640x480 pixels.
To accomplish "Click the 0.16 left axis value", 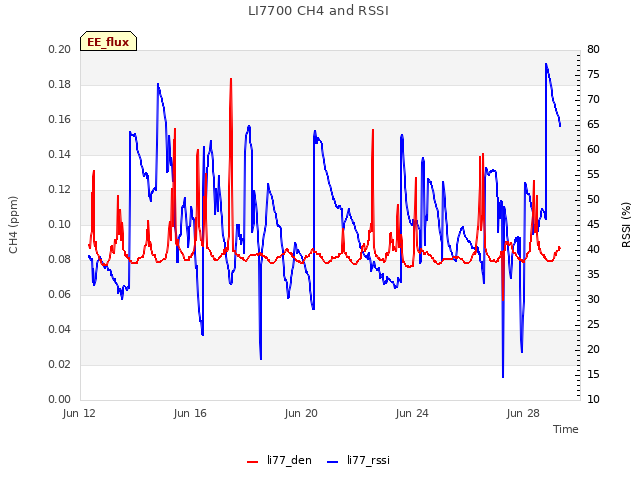I will coord(60,120).
